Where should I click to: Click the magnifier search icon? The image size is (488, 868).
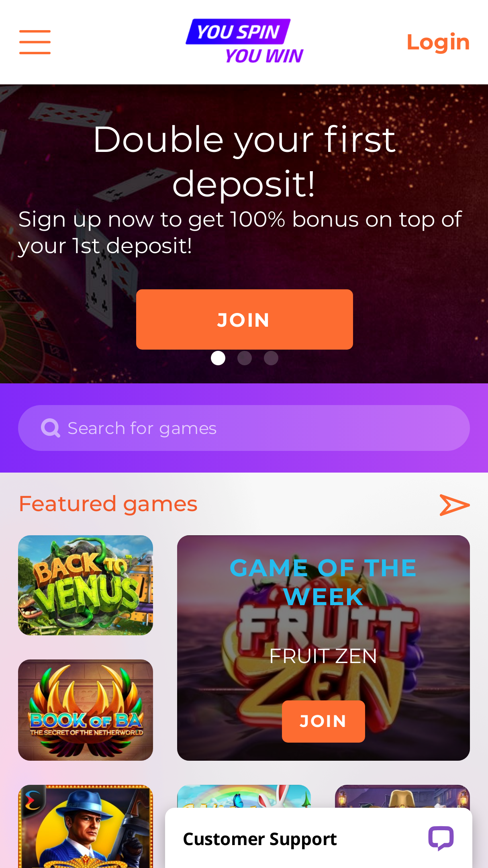pyautogui.click(x=51, y=428)
